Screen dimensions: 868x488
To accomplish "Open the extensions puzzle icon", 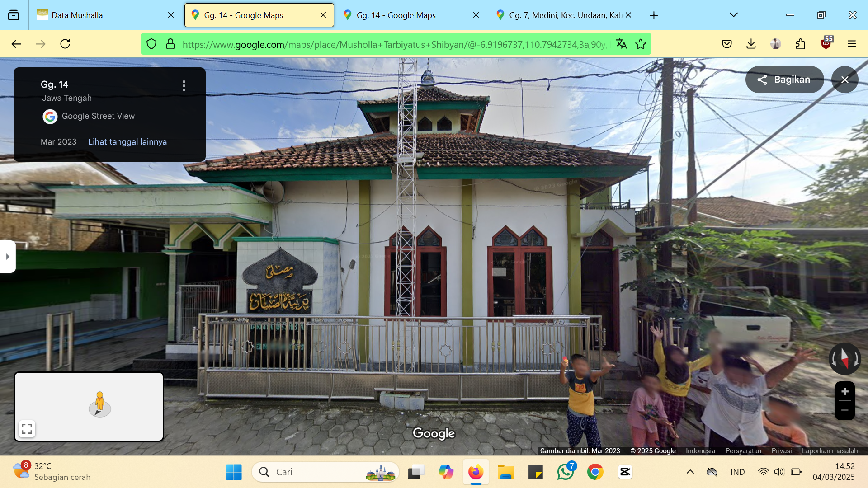I will pyautogui.click(x=800, y=44).
